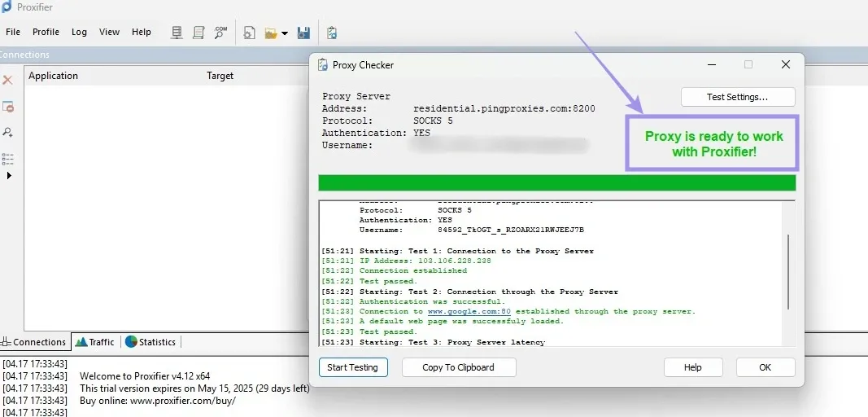
Task: Click the Help button in Proxy Checker
Action: click(693, 367)
